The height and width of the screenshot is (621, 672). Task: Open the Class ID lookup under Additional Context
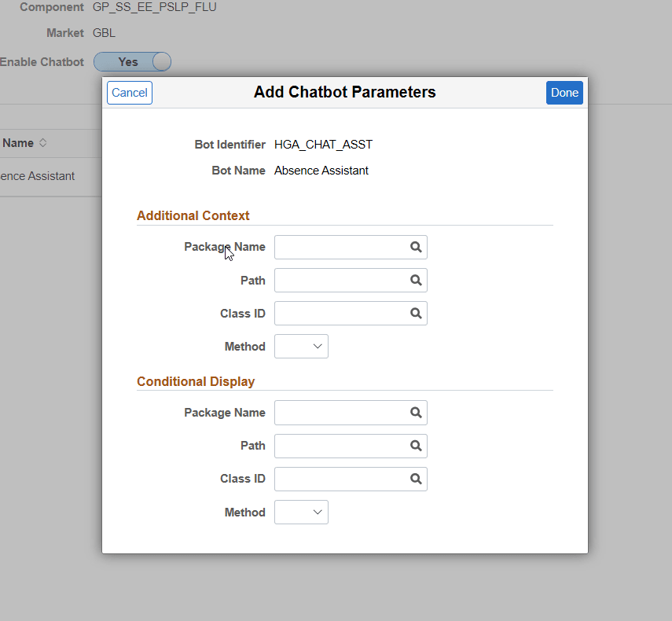point(416,313)
